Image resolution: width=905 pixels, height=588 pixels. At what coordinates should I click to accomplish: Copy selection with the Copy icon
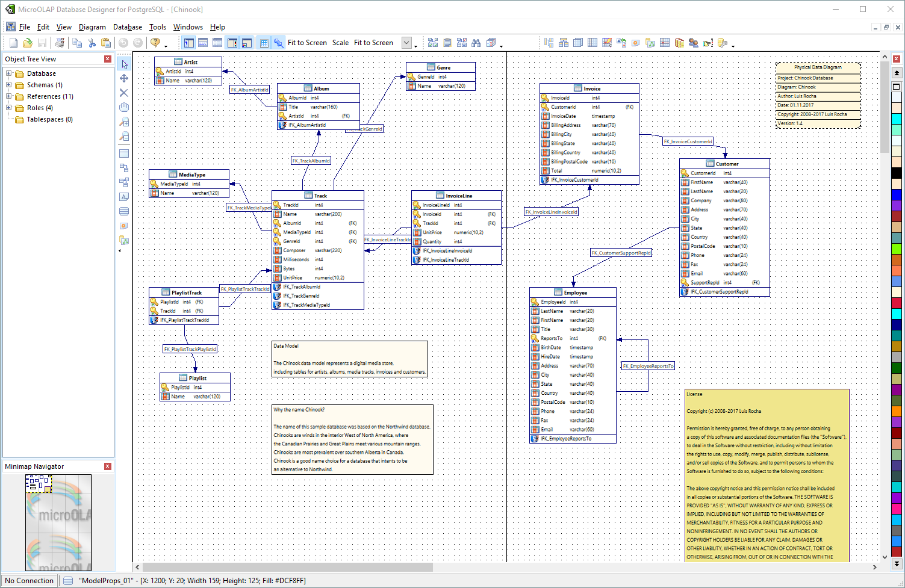pyautogui.click(x=77, y=43)
